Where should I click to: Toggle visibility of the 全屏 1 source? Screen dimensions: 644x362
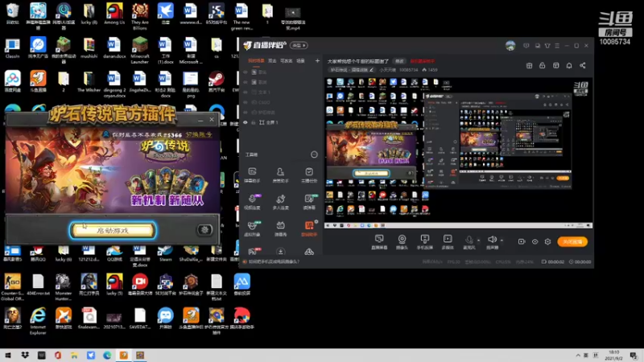[x=246, y=122]
